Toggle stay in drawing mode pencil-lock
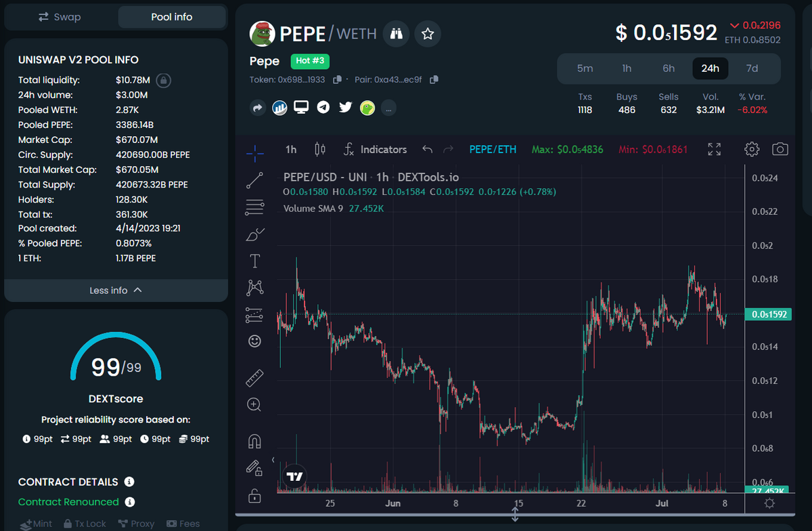Image resolution: width=812 pixels, height=531 pixels. [254, 468]
